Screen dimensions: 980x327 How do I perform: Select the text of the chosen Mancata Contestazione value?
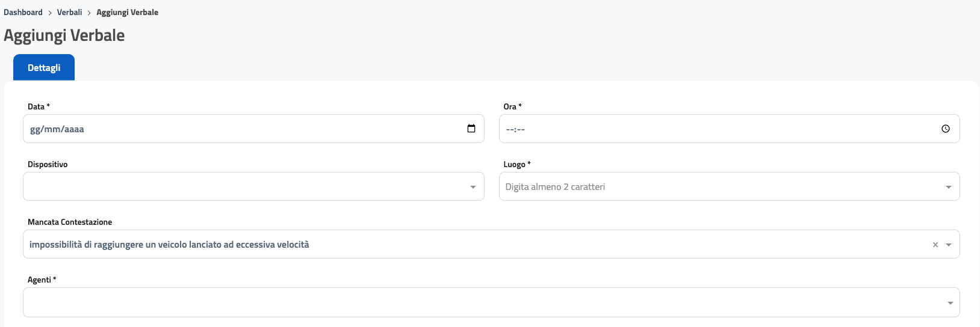[169, 245]
